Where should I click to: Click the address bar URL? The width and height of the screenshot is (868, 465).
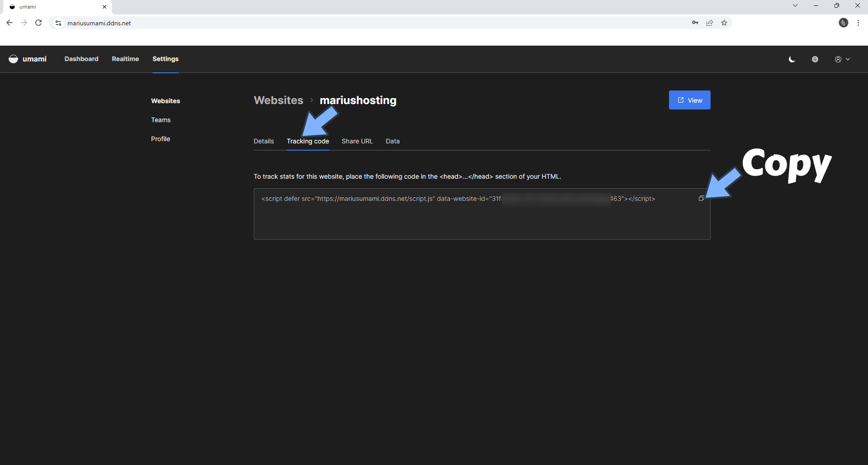[x=99, y=23]
